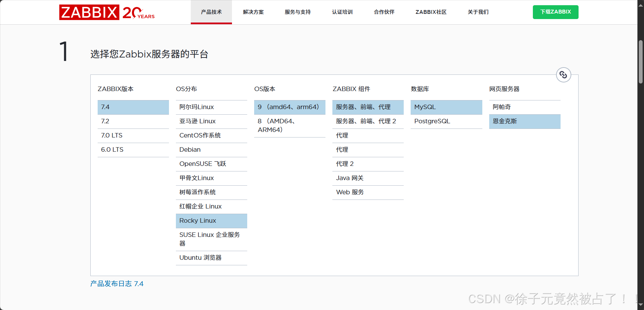Click the OS版本 column header
Screen dimensions: 644x310
[x=265, y=89]
